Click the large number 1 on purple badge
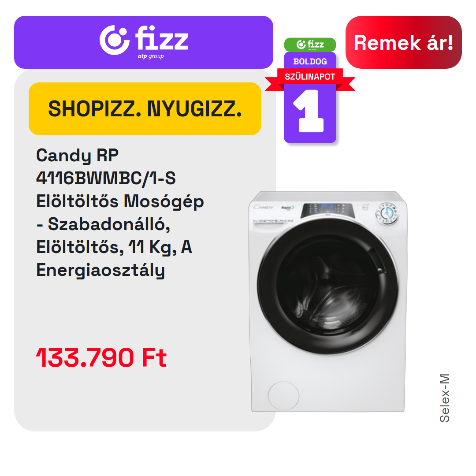This screenshot has height=476, width=476. tap(309, 111)
